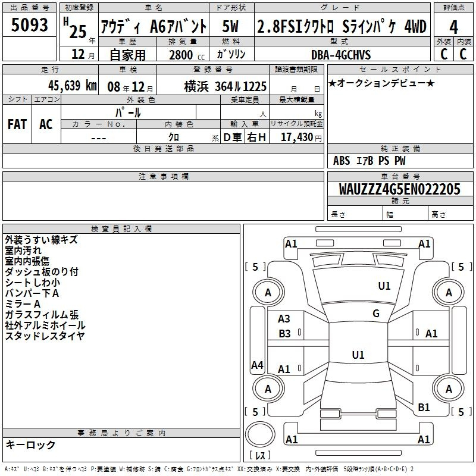Select inspector note ミラーA
Screen dimensions: 476x476
pyautogui.click(x=23, y=303)
